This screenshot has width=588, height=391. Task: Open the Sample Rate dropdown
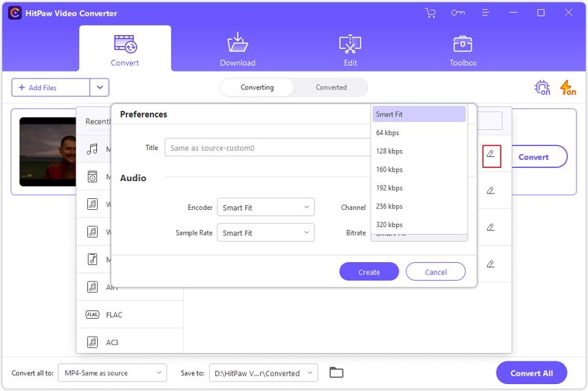coord(265,233)
